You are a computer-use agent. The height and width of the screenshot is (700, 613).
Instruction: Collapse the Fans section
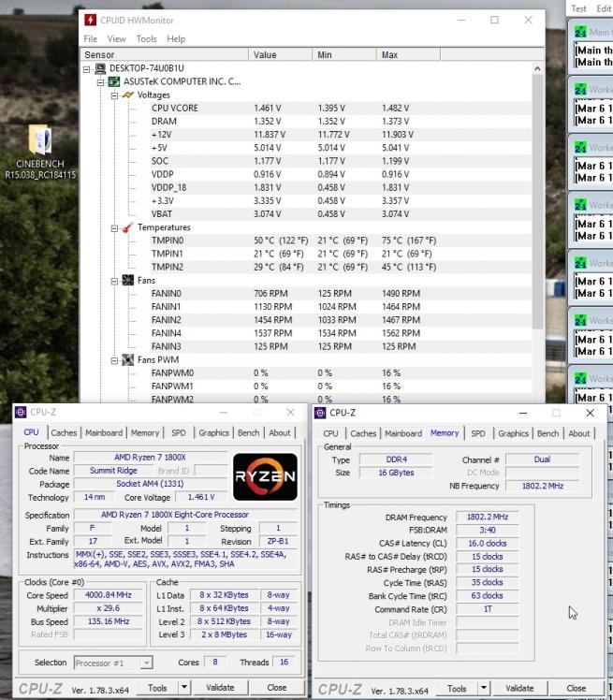(x=114, y=282)
